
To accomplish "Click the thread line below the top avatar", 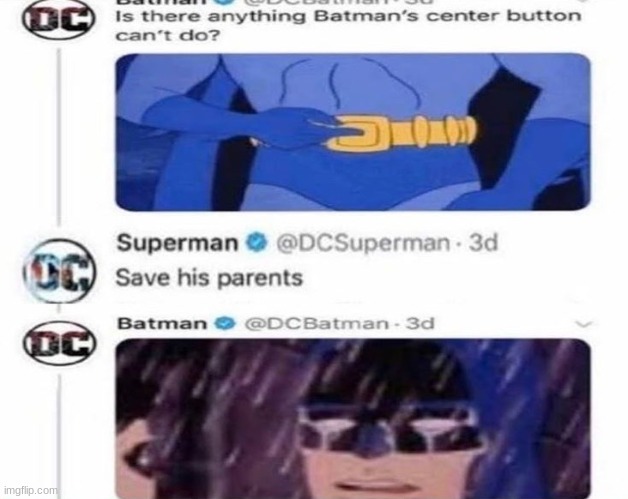I will pos(60,136).
